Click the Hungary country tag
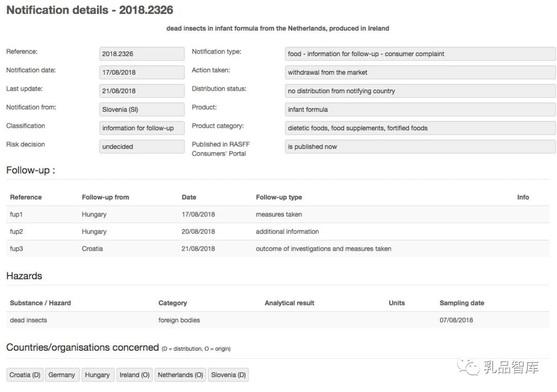 97,375
